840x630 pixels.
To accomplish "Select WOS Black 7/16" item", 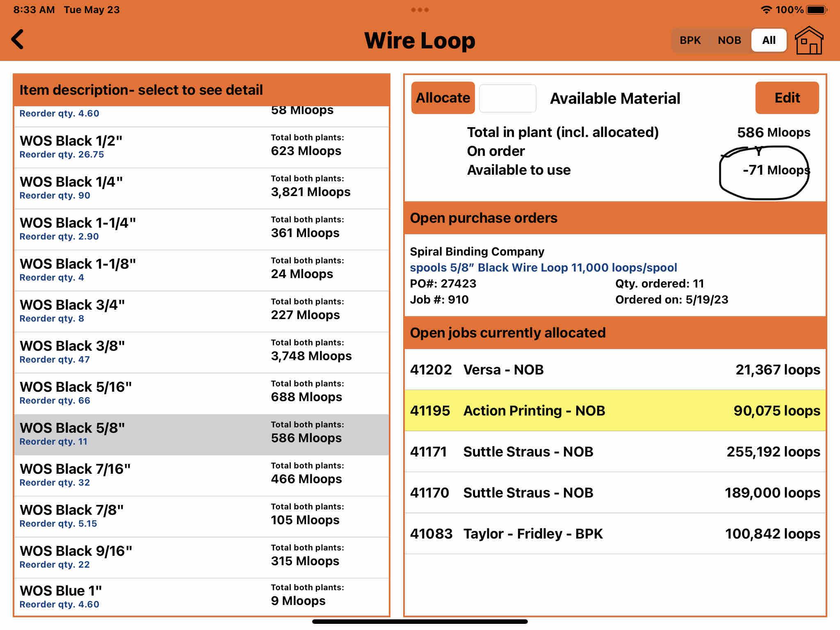I will (x=201, y=475).
